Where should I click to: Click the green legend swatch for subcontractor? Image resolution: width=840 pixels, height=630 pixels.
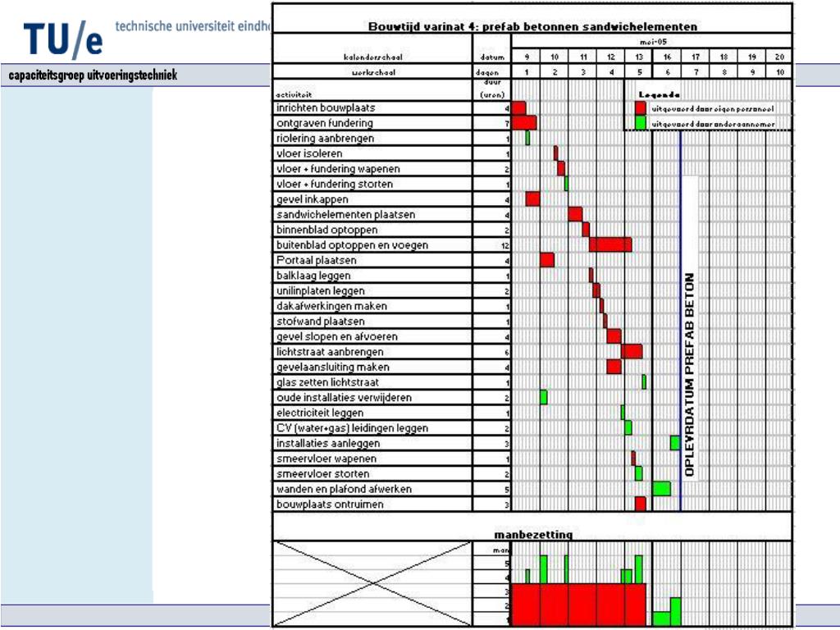click(x=641, y=124)
